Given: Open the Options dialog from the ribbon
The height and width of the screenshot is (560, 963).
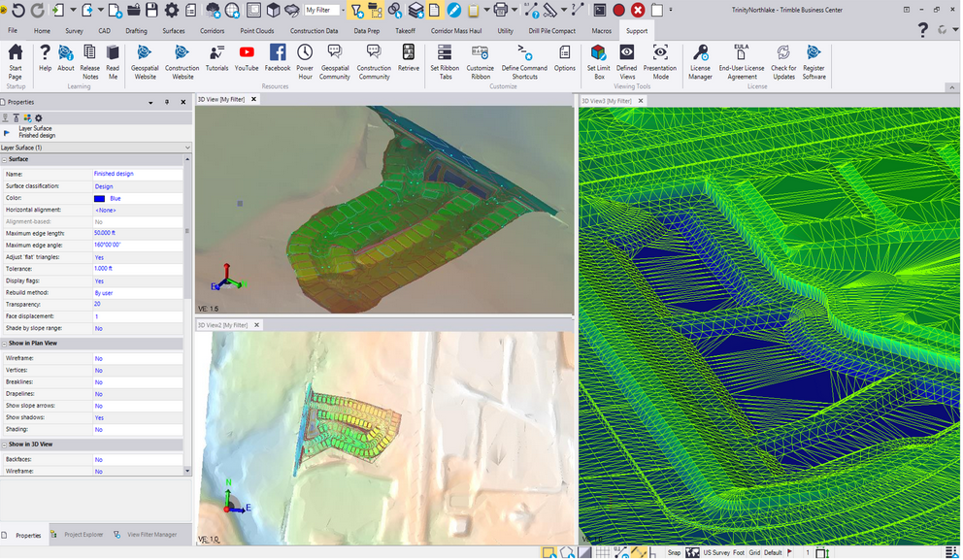Looking at the screenshot, I should [564, 58].
